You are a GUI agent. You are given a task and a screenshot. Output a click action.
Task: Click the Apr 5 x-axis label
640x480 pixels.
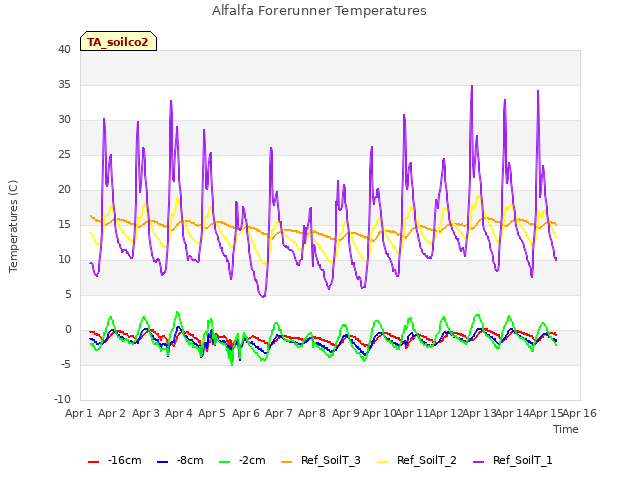point(212,413)
